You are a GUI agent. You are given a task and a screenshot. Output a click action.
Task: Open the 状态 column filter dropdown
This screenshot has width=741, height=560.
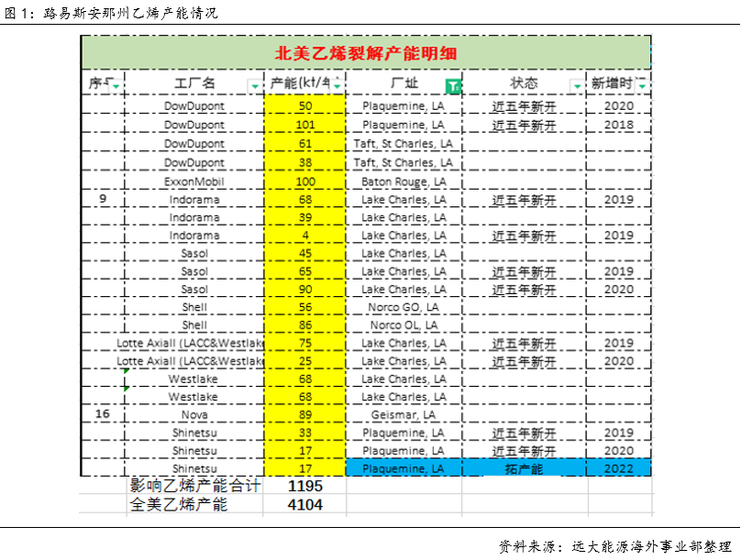click(x=577, y=86)
